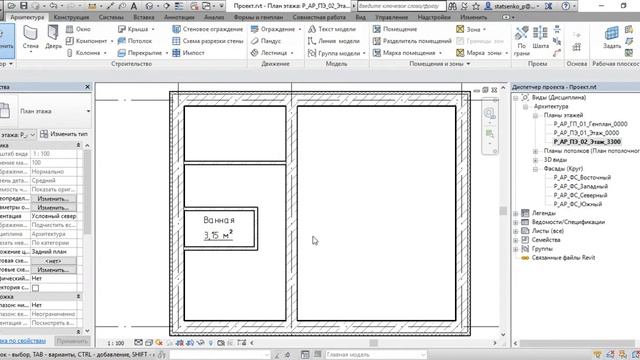Choose the Компонент tool
640x360 pixels.
(x=87, y=41)
